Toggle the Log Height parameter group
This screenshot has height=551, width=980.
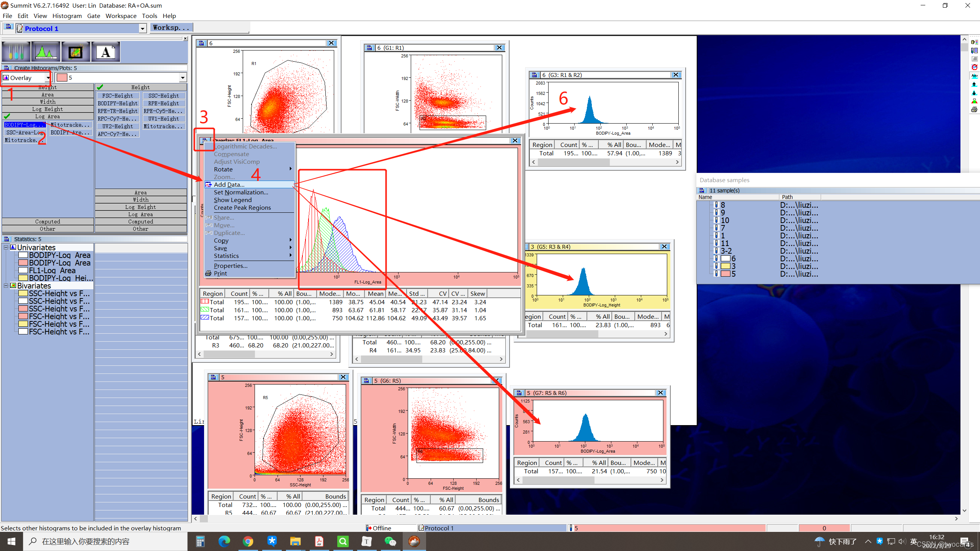pyautogui.click(x=47, y=109)
